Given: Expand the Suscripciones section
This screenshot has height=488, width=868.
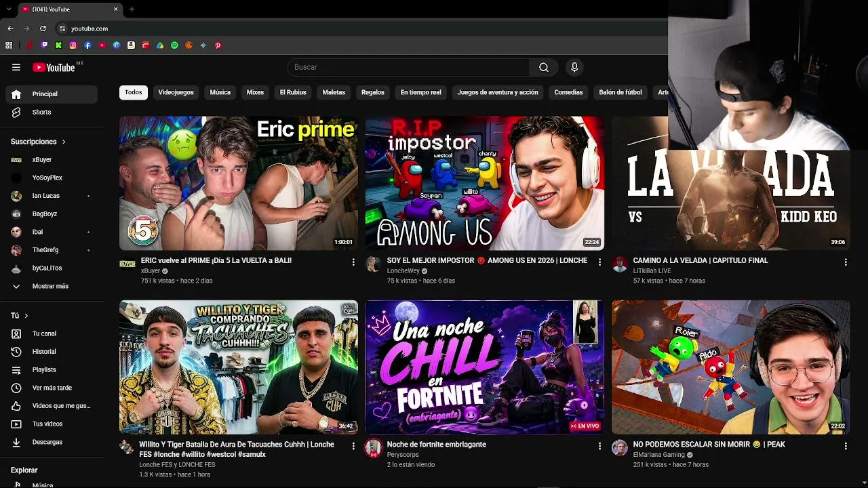Looking at the screenshot, I should (38, 142).
